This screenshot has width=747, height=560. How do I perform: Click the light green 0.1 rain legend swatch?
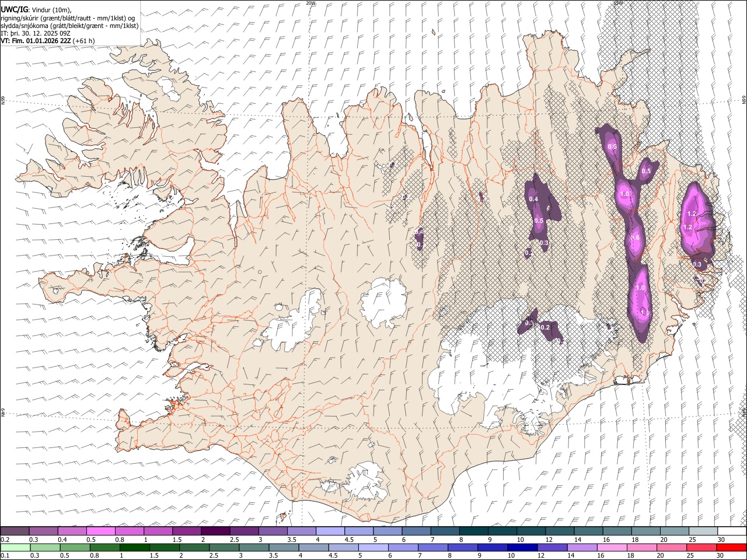[15, 548]
